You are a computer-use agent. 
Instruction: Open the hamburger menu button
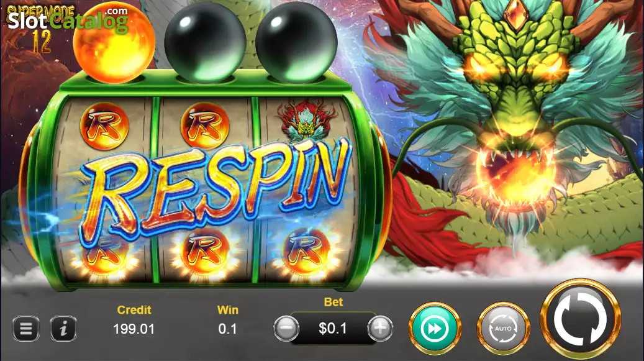[x=26, y=329]
